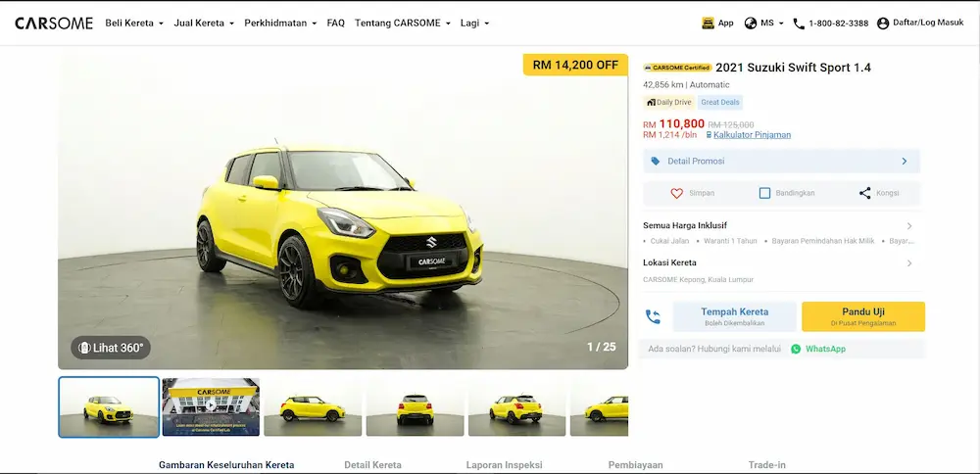
Task: Click the phone icon beside 1-800-82-3388
Action: (799, 24)
